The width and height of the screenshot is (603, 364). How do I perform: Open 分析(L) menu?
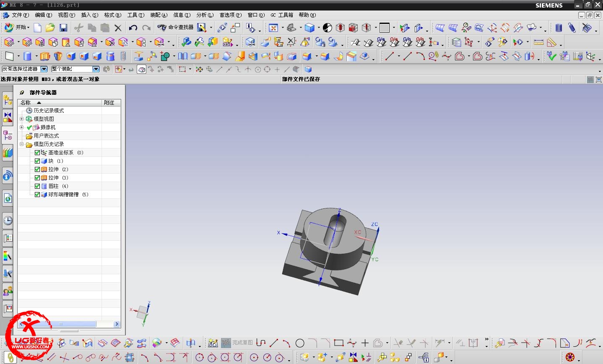[x=205, y=15]
